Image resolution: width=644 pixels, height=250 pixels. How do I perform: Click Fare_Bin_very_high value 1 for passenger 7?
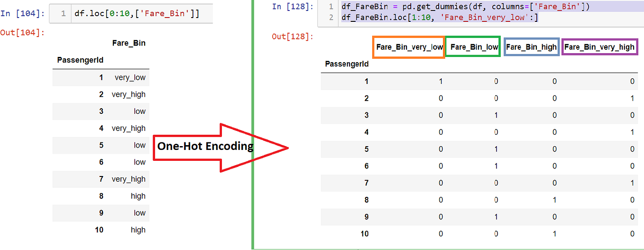[632, 183]
